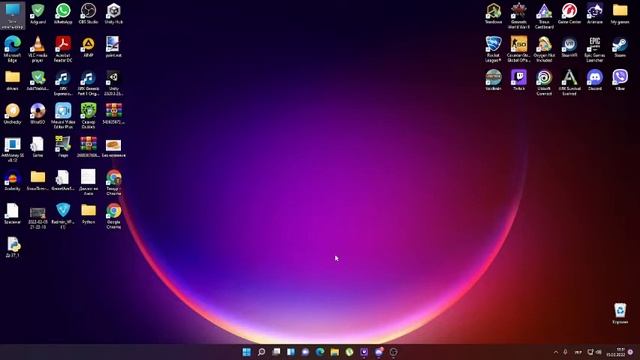640x360 pixels.
Task: Select the OBS Studio desktop shortcut
Action: pyautogui.click(x=88, y=14)
